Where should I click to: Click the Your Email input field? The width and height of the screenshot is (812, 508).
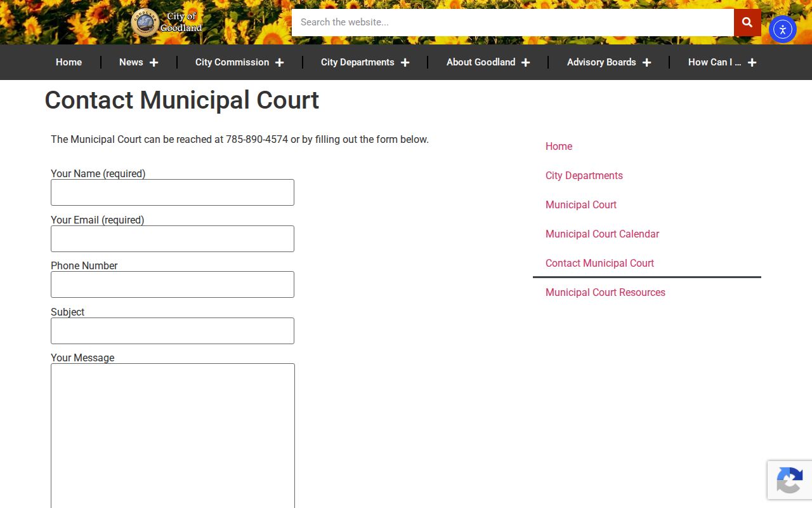173,239
